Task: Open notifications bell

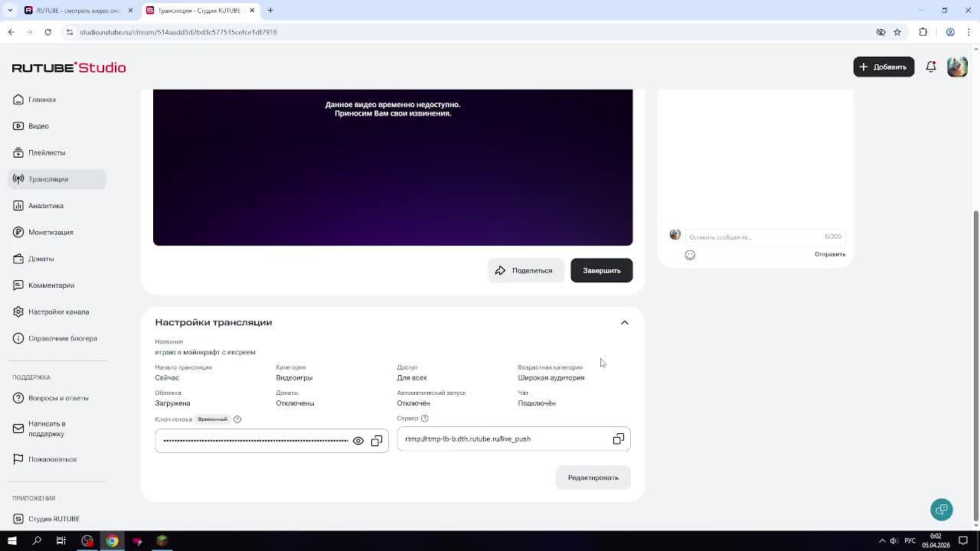Action: (x=931, y=67)
